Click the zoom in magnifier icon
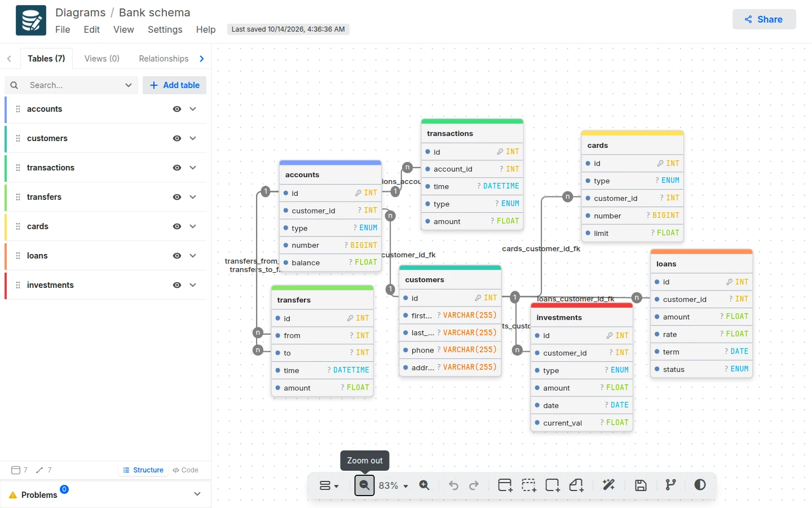 [425, 485]
